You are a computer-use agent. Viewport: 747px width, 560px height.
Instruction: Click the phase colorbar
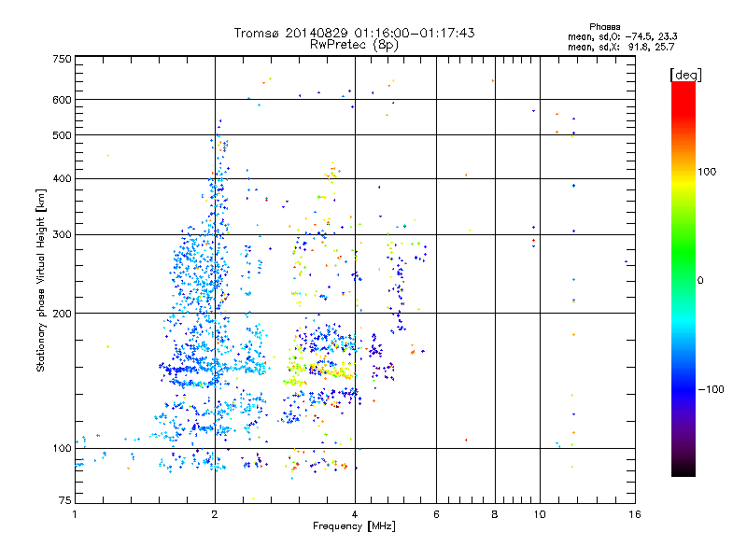(x=684, y=278)
